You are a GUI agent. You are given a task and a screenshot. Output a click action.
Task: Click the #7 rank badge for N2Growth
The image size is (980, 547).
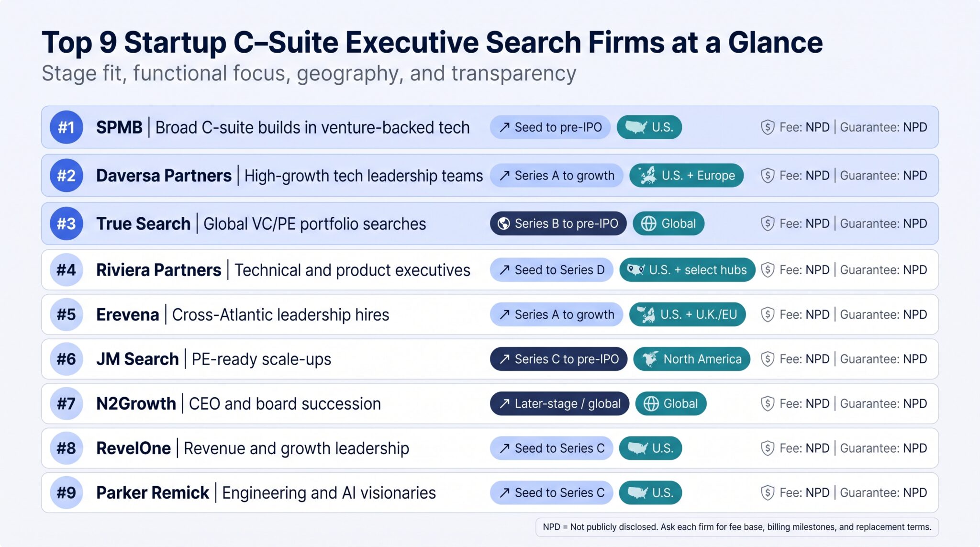tap(67, 403)
